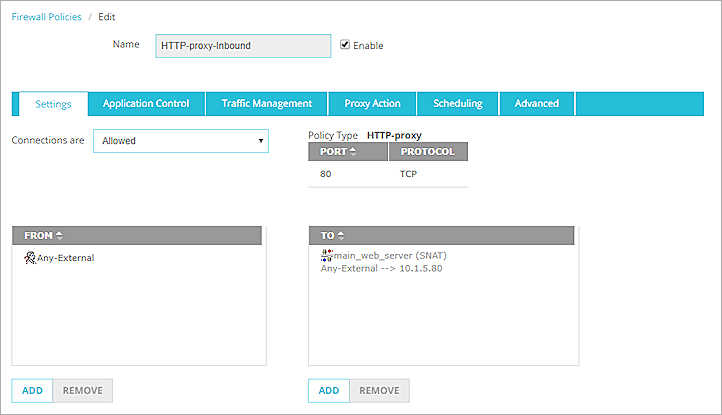Select the Scheduling tab

point(457,104)
